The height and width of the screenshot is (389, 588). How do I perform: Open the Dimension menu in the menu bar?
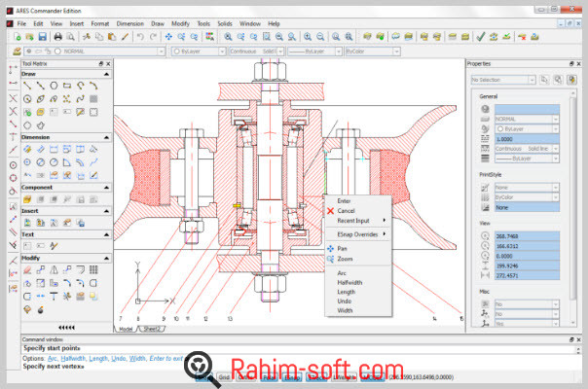tap(129, 22)
